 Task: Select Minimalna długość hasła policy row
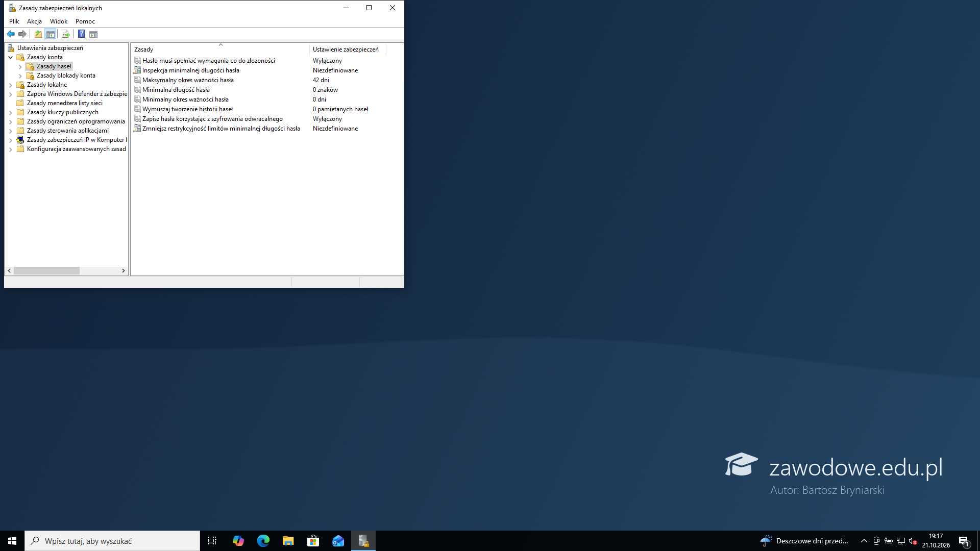tap(176, 90)
